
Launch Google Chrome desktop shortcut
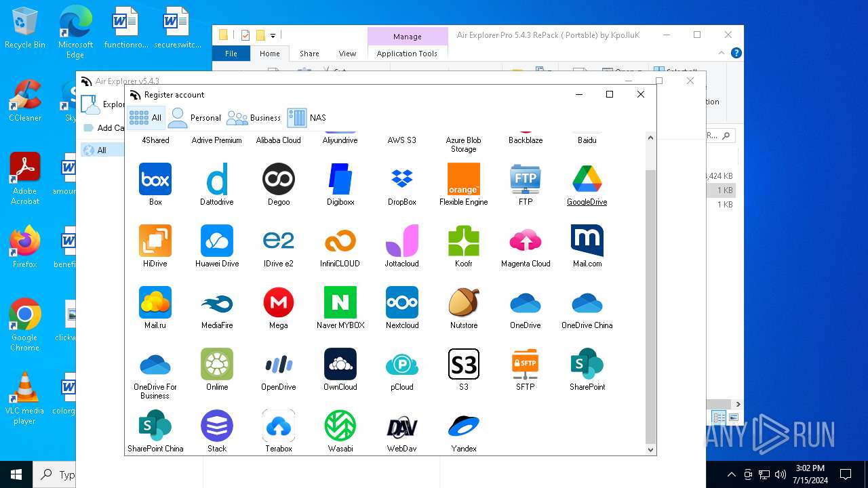[25, 325]
